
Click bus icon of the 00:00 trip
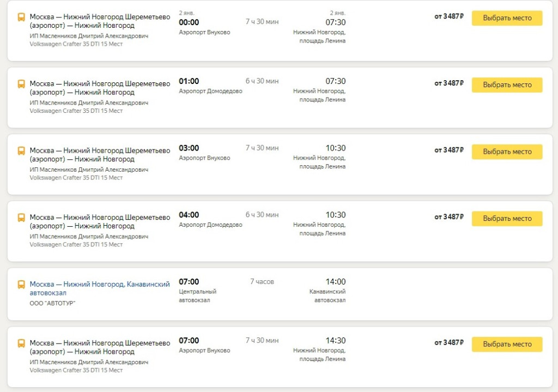21,17
